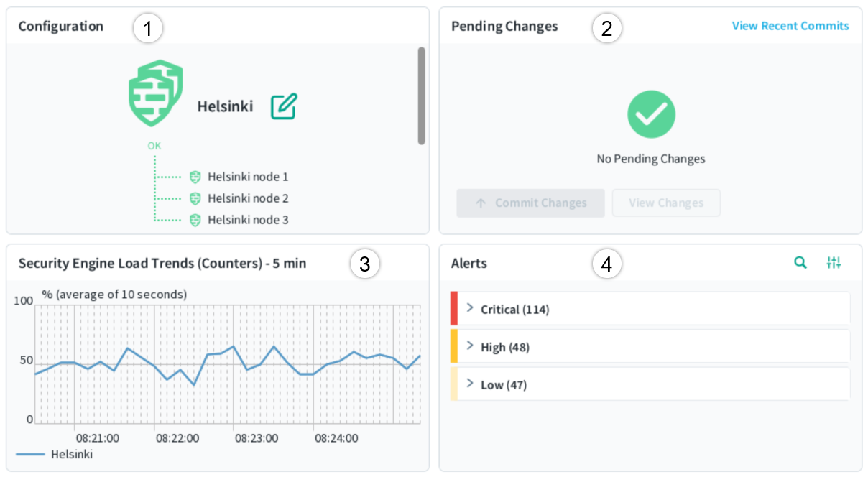This screenshot has height=477, width=868.
Task: Open the View Recent Commits link
Action: pyautogui.click(x=790, y=26)
